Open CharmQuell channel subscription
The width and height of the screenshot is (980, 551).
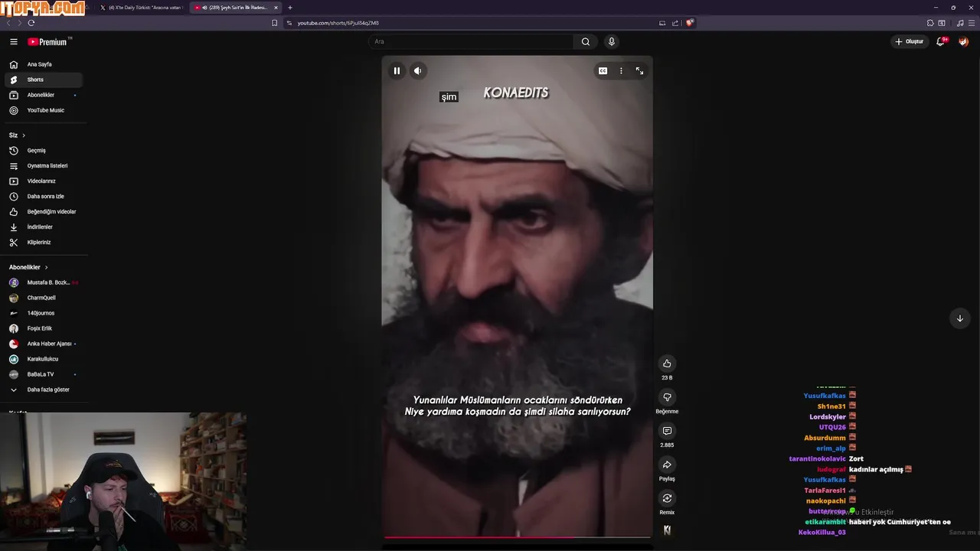click(x=44, y=298)
